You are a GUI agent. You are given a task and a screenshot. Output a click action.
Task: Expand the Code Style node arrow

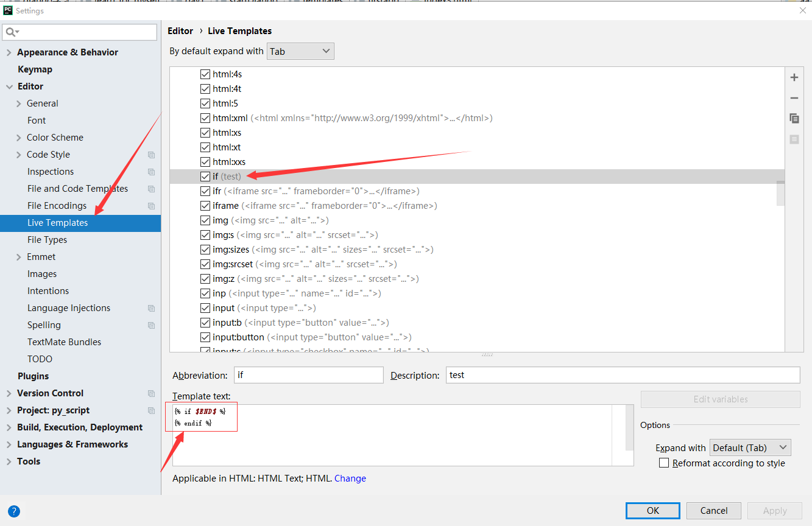pos(19,155)
